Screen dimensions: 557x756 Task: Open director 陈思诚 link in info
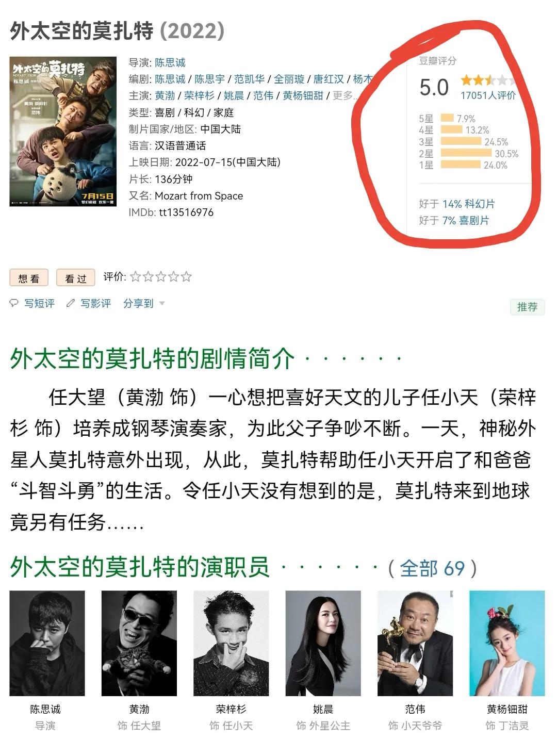pyautogui.click(x=170, y=62)
